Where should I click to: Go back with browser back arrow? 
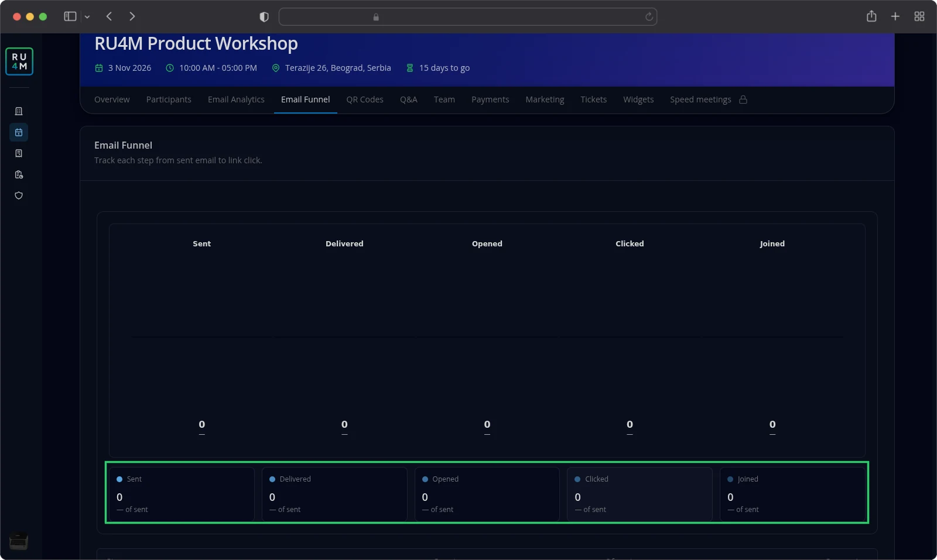(109, 16)
